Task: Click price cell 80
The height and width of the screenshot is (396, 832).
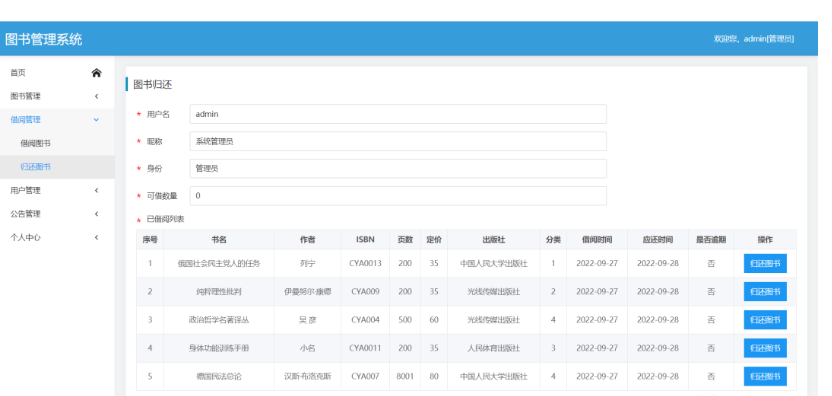Action: pyautogui.click(x=434, y=376)
